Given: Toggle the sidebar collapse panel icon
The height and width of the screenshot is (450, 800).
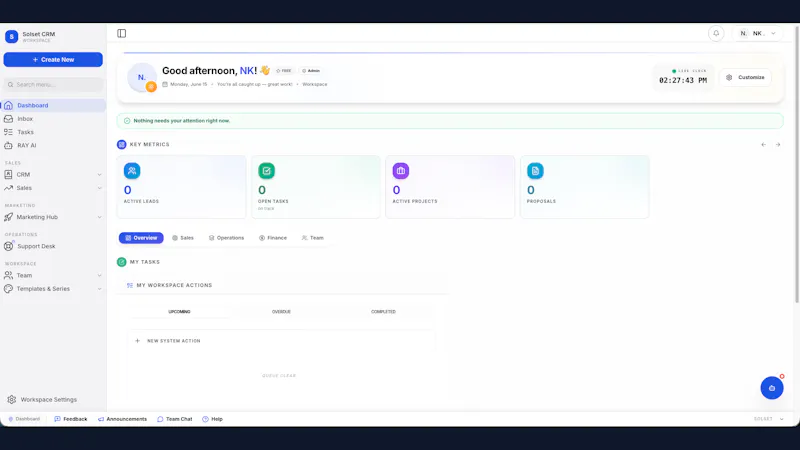Looking at the screenshot, I should point(121,33).
